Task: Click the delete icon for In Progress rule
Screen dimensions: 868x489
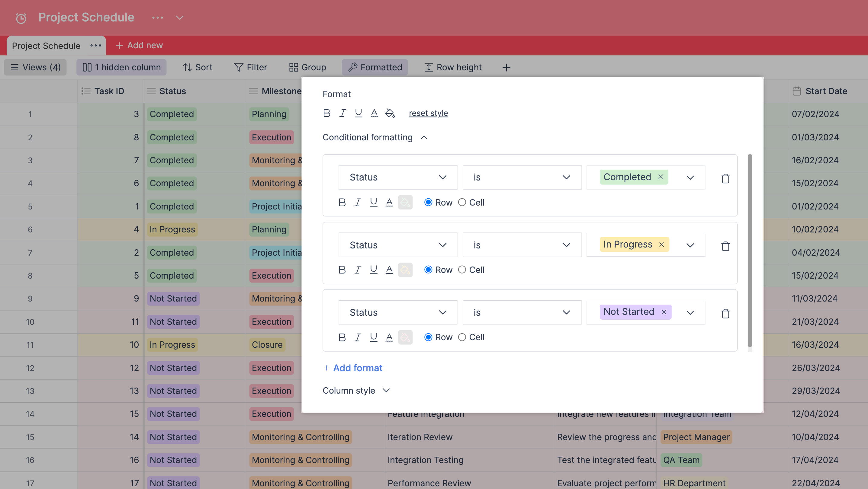Action: pos(726,245)
